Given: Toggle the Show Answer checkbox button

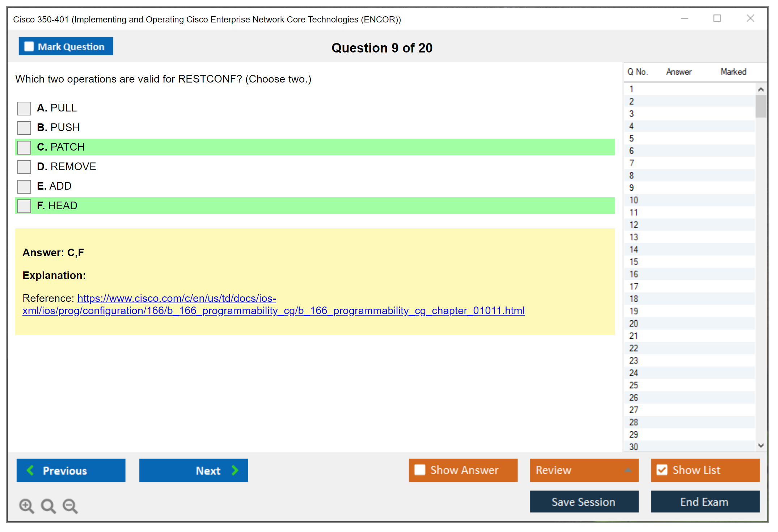Looking at the screenshot, I should tap(420, 470).
